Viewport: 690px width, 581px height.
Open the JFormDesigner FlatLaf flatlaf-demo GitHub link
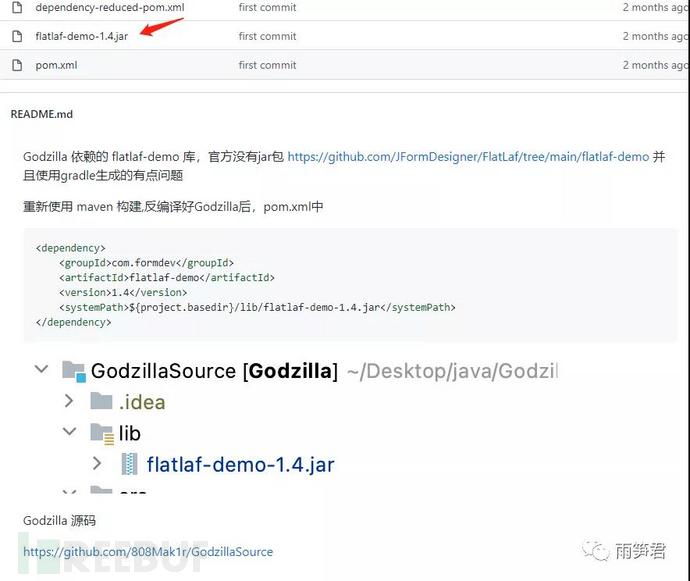click(468, 157)
